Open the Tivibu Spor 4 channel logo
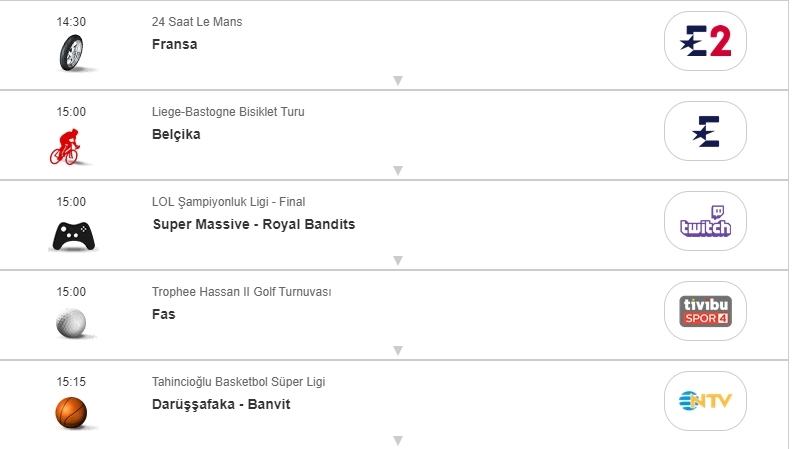Image resolution: width=792 pixels, height=449 pixels. click(705, 311)
